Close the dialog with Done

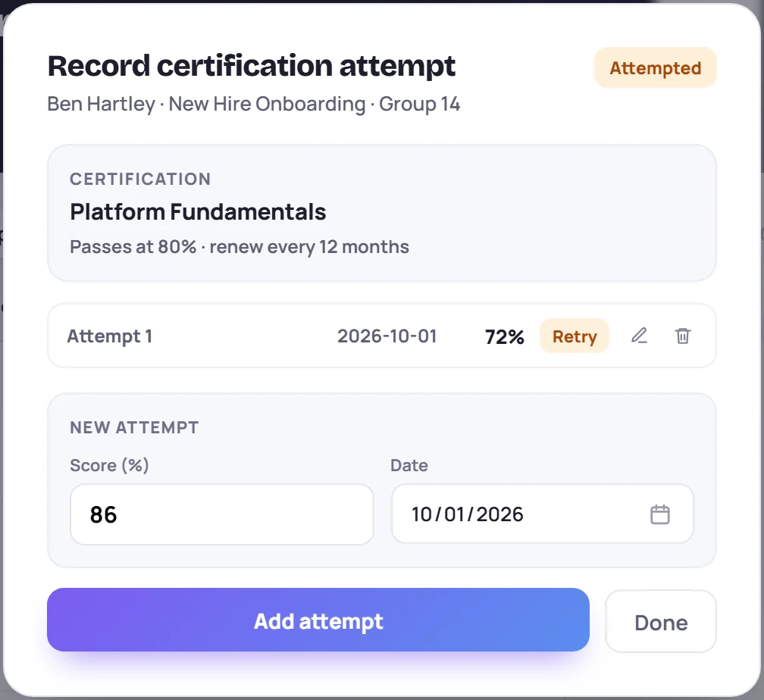pos(661,621)
